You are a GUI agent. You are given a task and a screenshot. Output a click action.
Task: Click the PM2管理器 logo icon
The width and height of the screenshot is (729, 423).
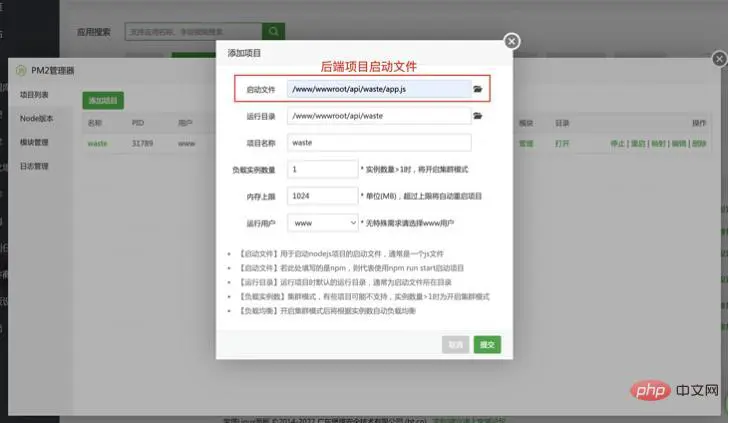pyautogui.click(x=21, y=70)
